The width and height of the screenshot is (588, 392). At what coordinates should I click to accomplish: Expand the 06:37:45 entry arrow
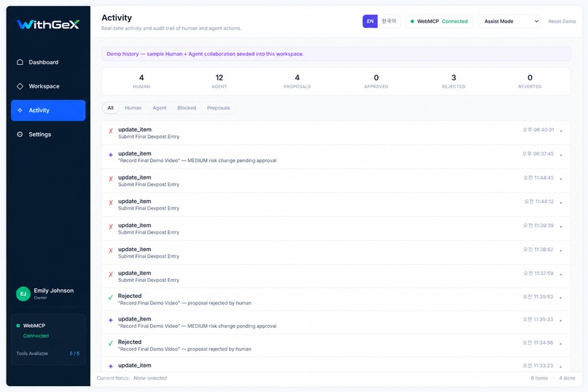point(562,155)
